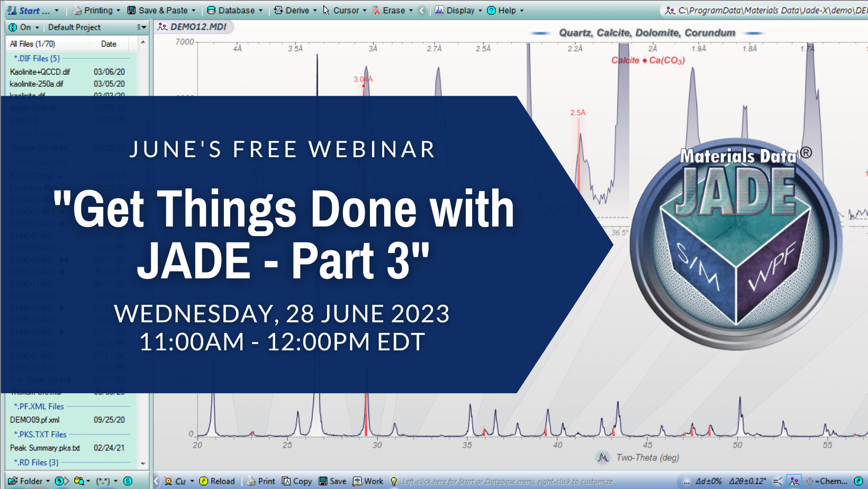Toggle the peak markers status icon
Image resolution: width=868 pixels, height=489 pixels.
(x=794, y=481)
